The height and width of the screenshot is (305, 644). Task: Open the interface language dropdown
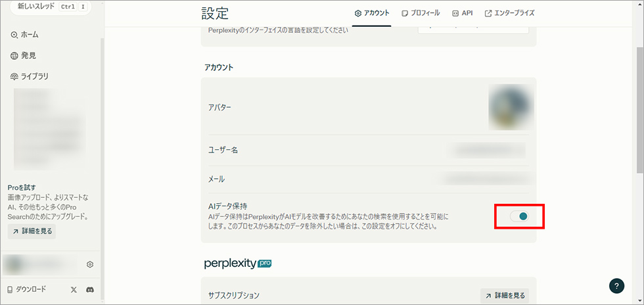(473, 29)
